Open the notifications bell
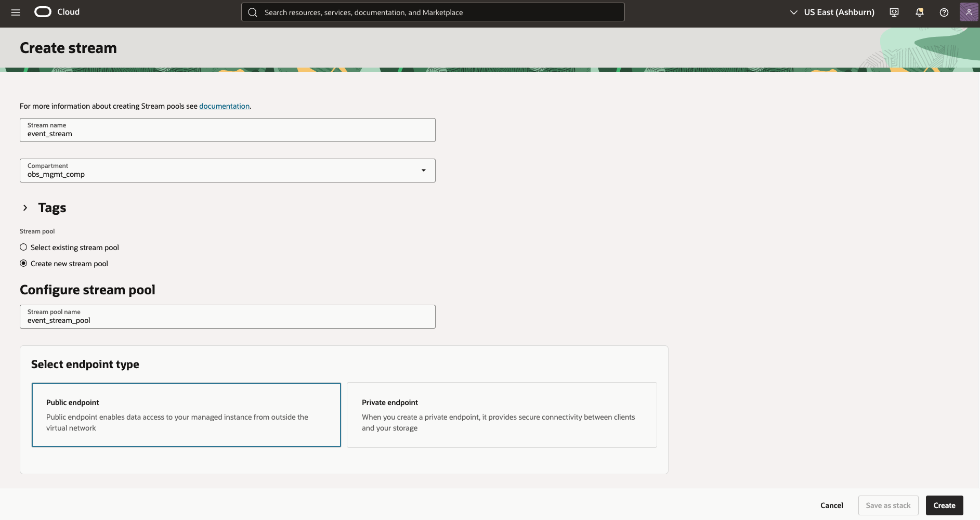This screenshot has width=980, height=520. [x=919, y=12]
